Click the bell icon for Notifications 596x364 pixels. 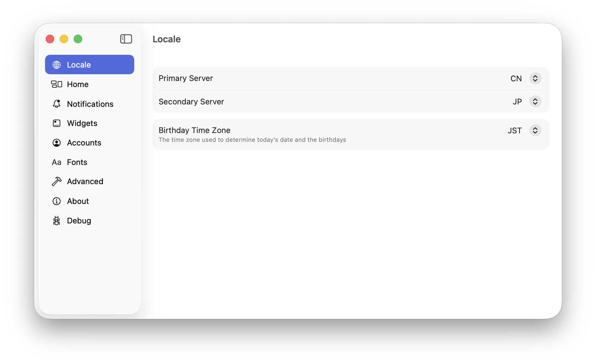click(x=57, y=104)
